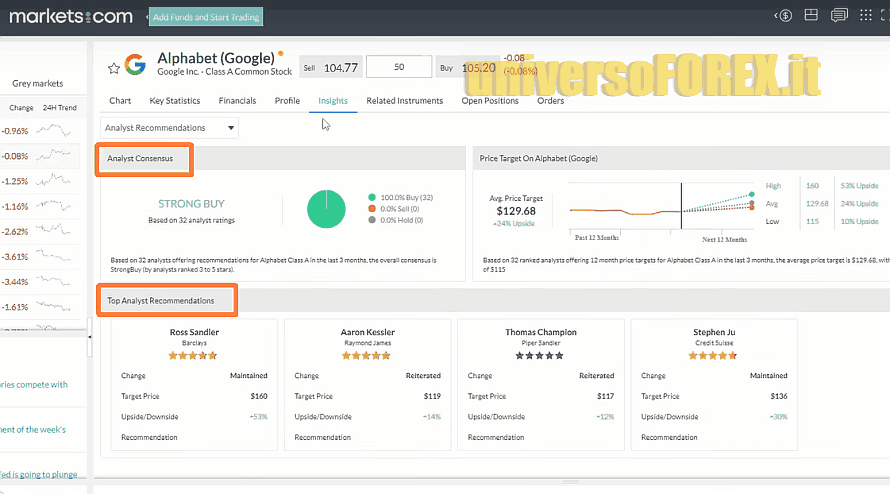Go to the Financials tab

click(237, 101)
